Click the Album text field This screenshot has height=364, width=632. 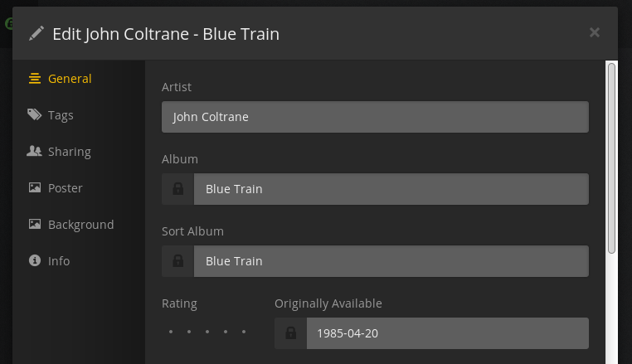(x=391, y=189)
